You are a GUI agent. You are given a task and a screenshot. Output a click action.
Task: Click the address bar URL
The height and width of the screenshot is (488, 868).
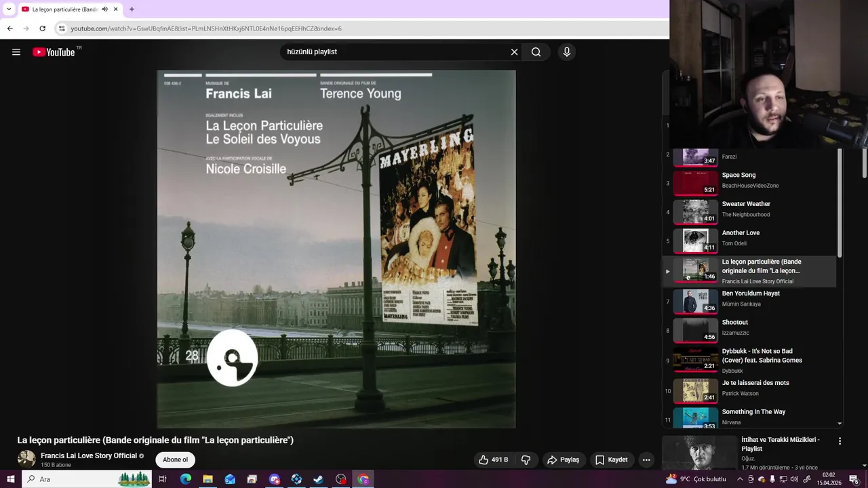(x=206, y=28)
